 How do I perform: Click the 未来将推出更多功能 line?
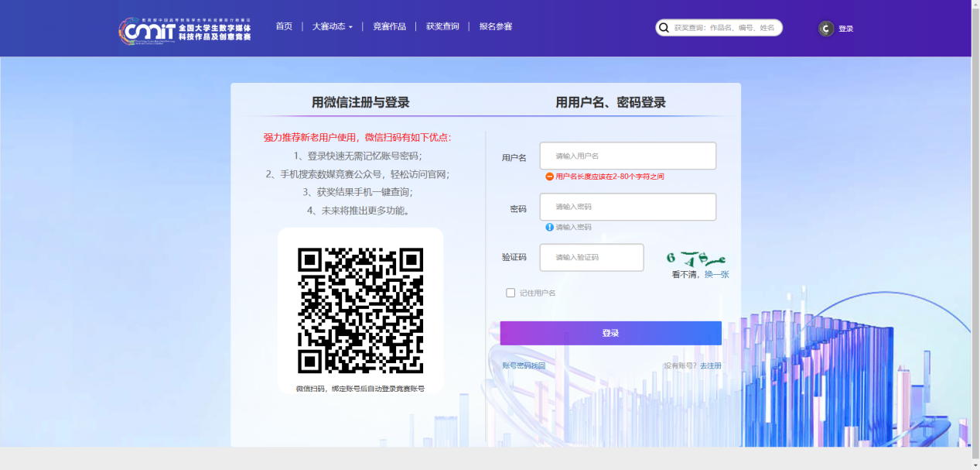tap(358, 210)
